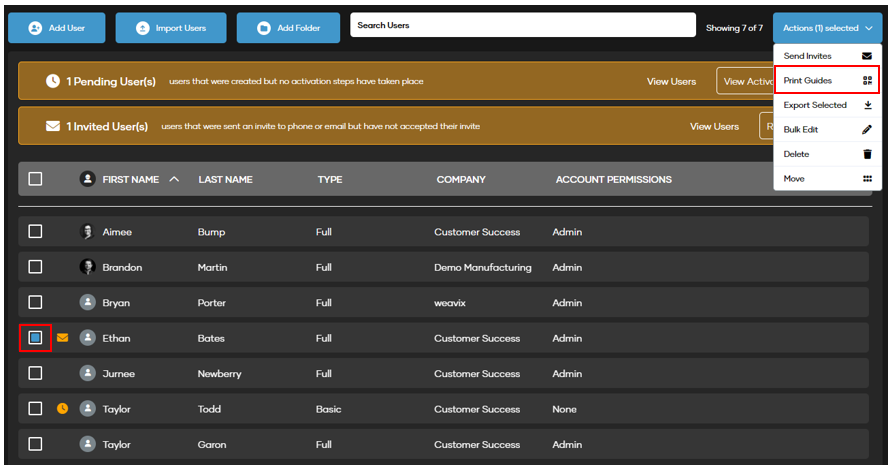Viewport: 889px width, 468px height.
Task: Check the box for Taylor Garon
Action: [35, 444]
